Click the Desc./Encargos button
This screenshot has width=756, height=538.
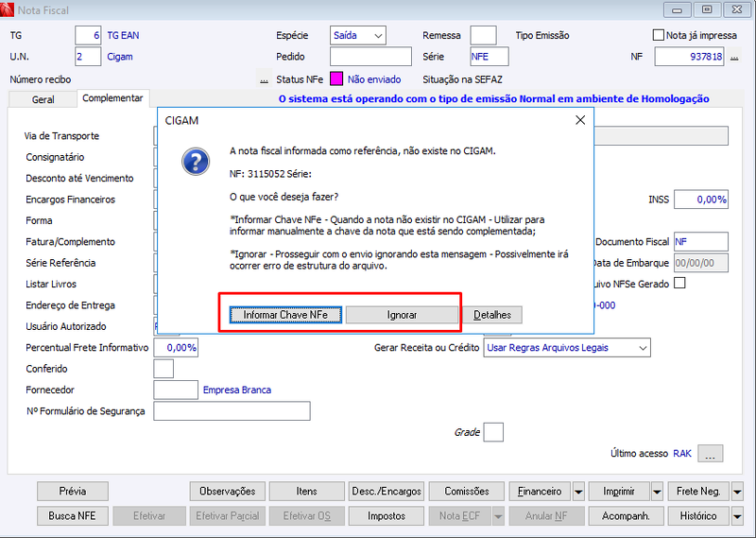click(x=387, y=491)
